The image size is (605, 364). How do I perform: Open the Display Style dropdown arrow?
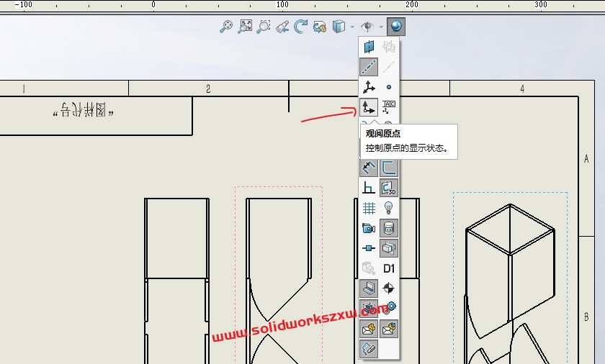pos(353,27)
